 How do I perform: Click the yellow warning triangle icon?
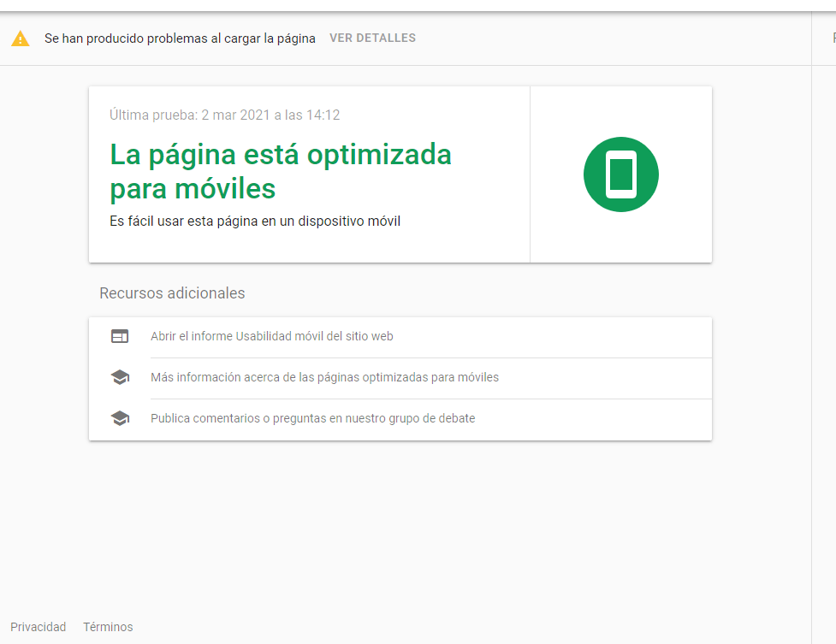(21, 38)
